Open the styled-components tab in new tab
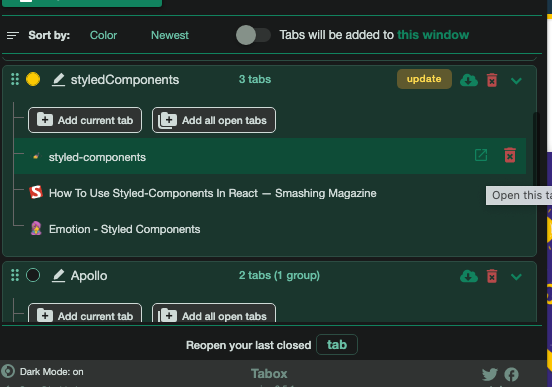 (x=481, y=155)
